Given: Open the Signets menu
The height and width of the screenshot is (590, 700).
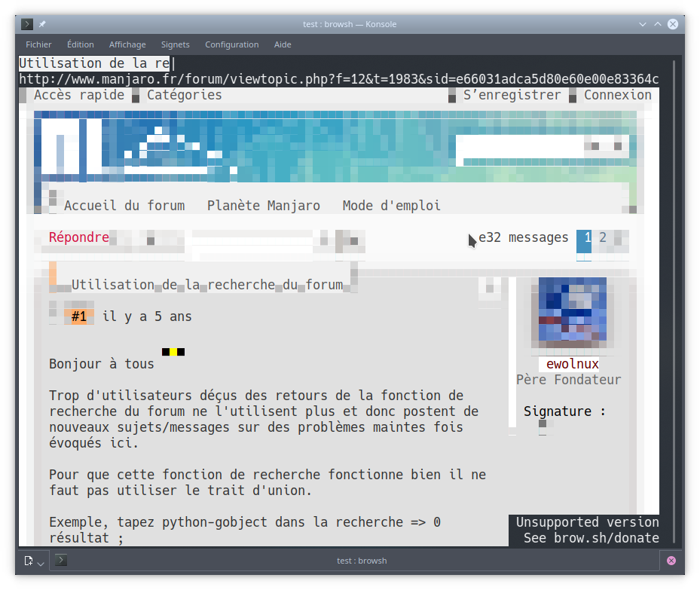Looking at the screenshot, I should pyautogui.click(x=175, y=44).
